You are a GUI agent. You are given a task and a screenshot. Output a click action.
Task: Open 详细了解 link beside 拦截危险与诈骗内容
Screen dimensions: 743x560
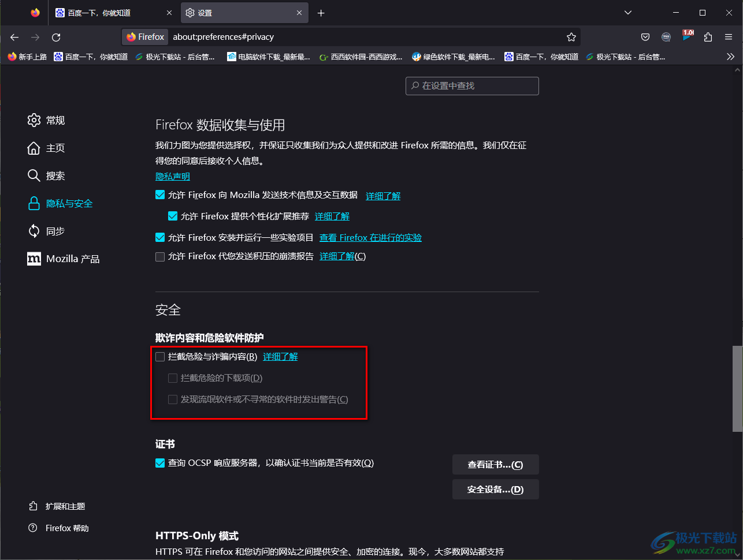coord(281,357)
